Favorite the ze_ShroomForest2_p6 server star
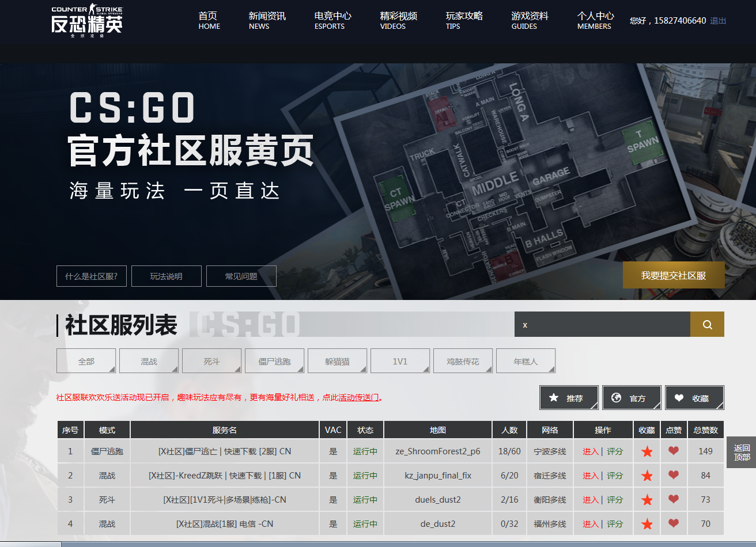Screen dimensions: 756x547 click(x=647, y=451)
